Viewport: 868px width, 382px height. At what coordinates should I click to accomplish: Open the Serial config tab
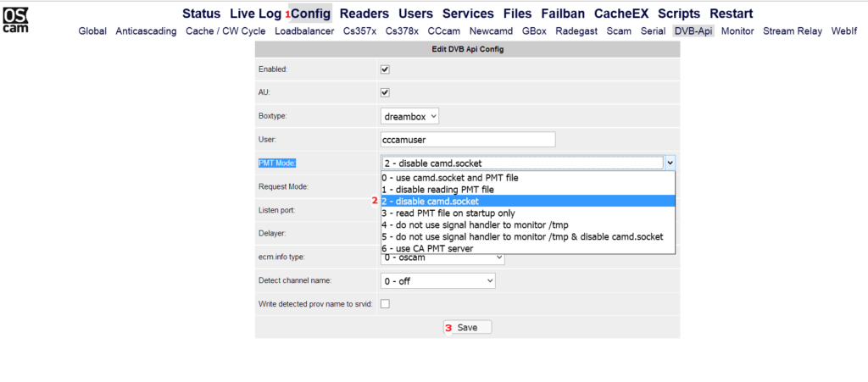tap(653, 31)
